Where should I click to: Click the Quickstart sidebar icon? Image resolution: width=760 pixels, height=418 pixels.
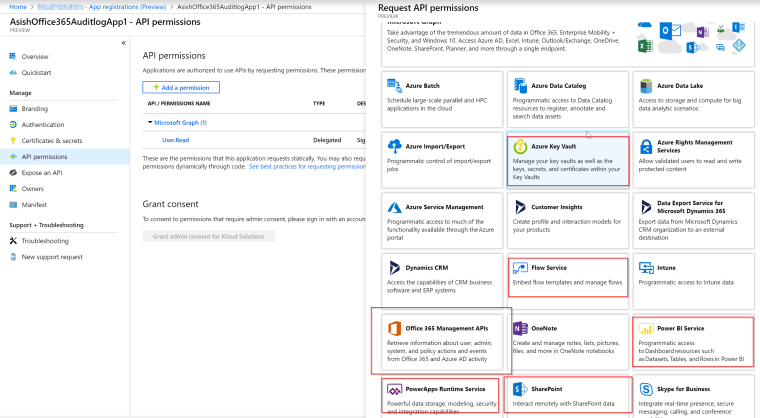(13, 72)
